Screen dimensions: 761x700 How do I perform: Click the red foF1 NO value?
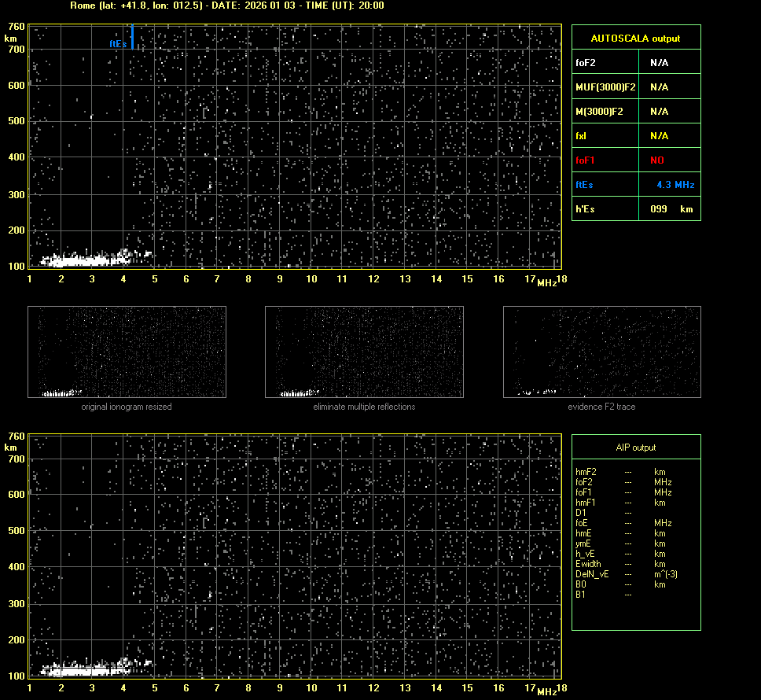[657, 160]
